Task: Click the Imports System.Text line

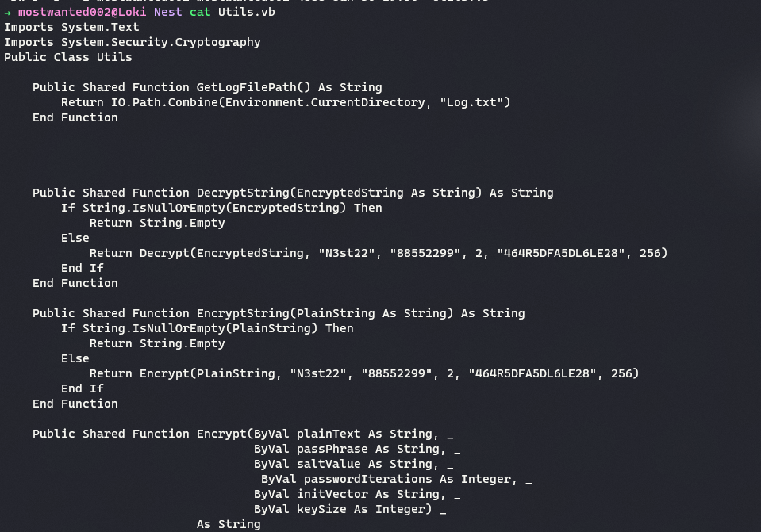Action: [x=71, y=27]
